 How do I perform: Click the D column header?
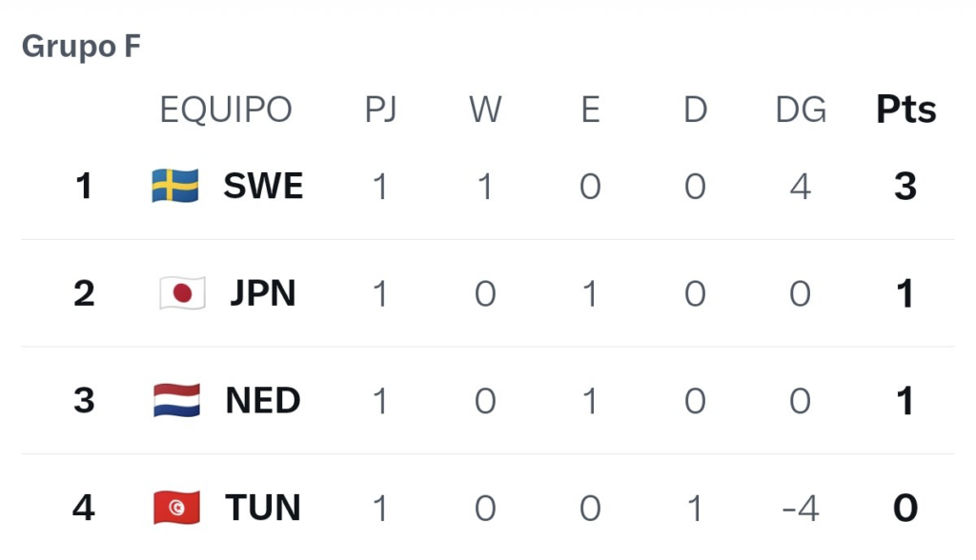[x=695, y=110]
